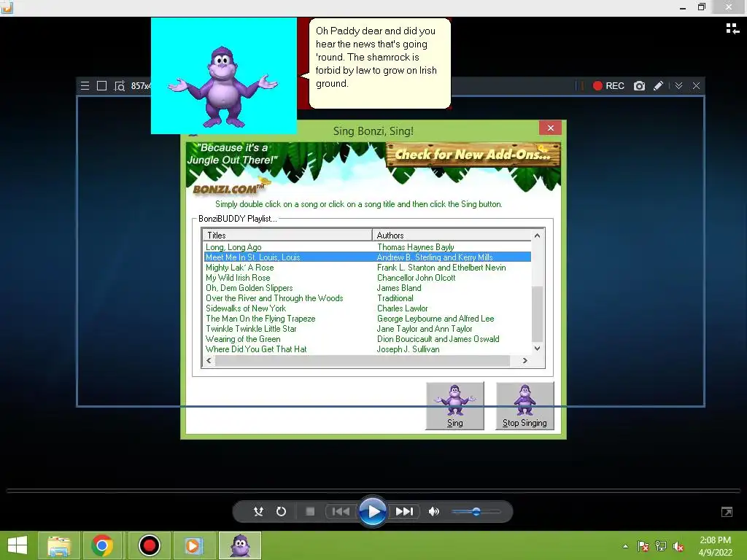Select Twinkle Twinkle Little Star
Screen dimensions: 747x560
click(x=251, y=329)
